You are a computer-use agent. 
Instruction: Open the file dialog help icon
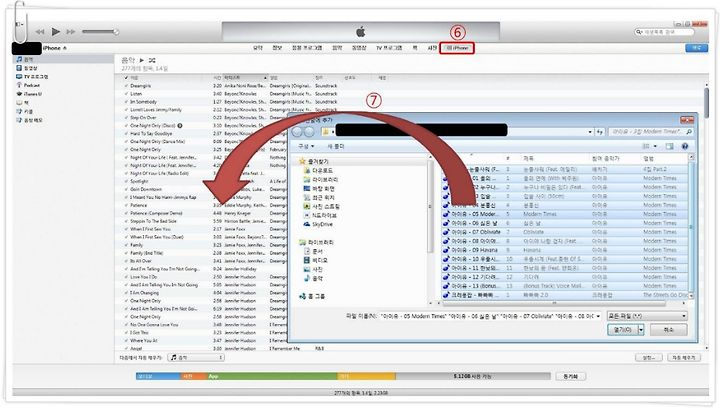pyautogui.click(x=685, y=146)
